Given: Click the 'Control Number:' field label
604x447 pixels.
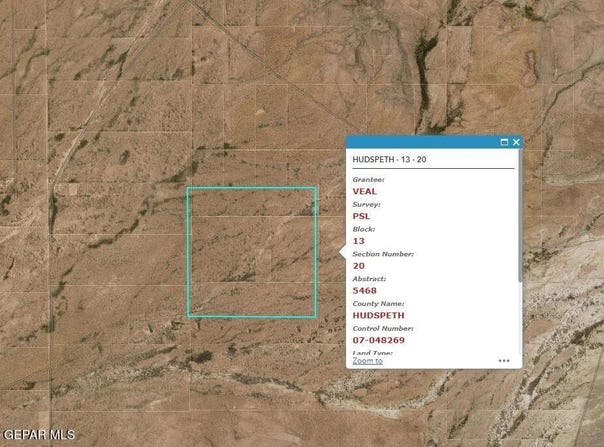Looking at the screenshot, I should [383, 328].
